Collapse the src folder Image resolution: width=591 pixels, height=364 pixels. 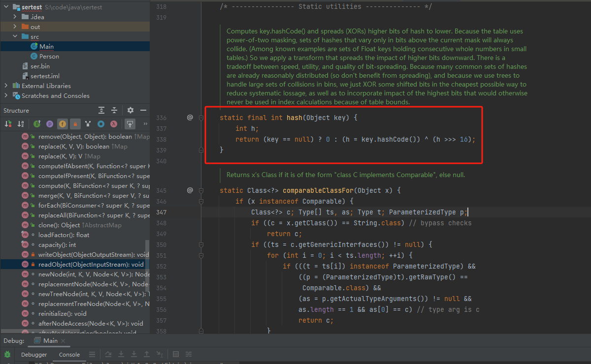click(15, 36)
